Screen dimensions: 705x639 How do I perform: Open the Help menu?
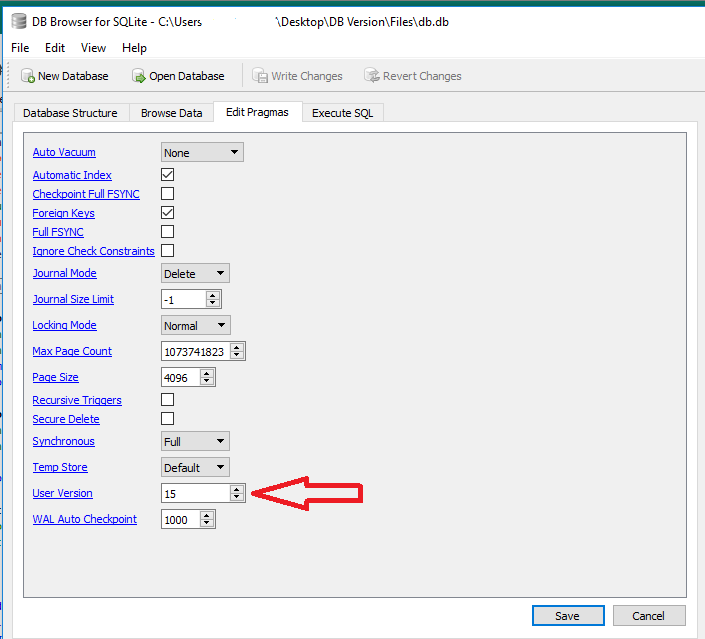coord(134,48)
